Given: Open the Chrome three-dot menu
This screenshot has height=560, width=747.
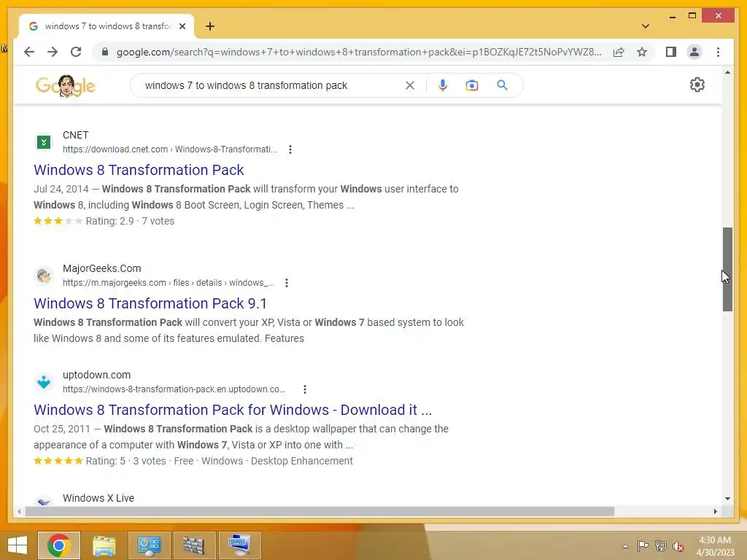Looking at the screenshot, I should pyautogui.click(x=718, y=52).
